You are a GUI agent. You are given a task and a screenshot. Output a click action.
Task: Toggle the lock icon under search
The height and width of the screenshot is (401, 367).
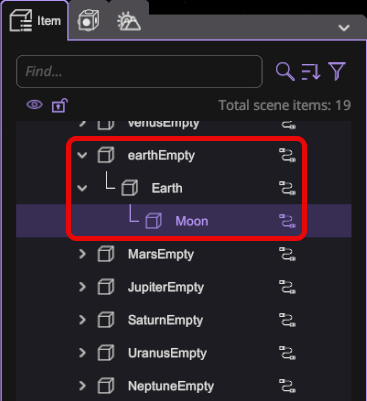[x=59, y=105]
